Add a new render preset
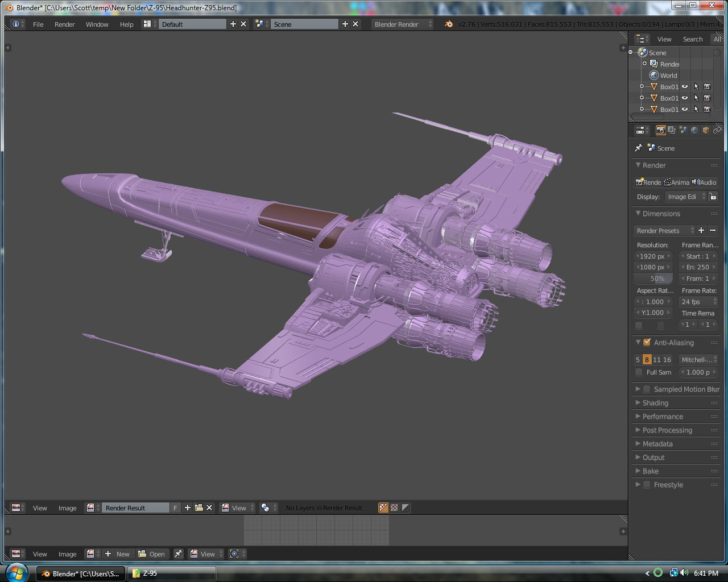This screenshot has height=582, width=728. 701,230
